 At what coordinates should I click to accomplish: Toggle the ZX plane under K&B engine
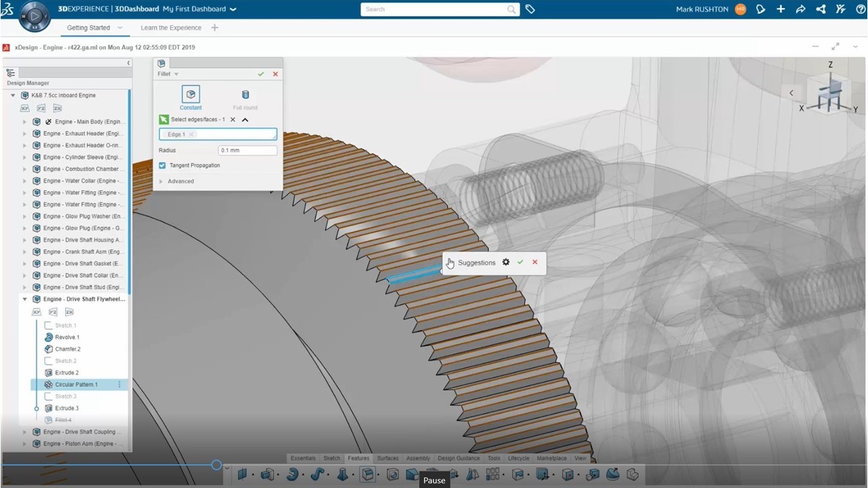click(58, 108)
